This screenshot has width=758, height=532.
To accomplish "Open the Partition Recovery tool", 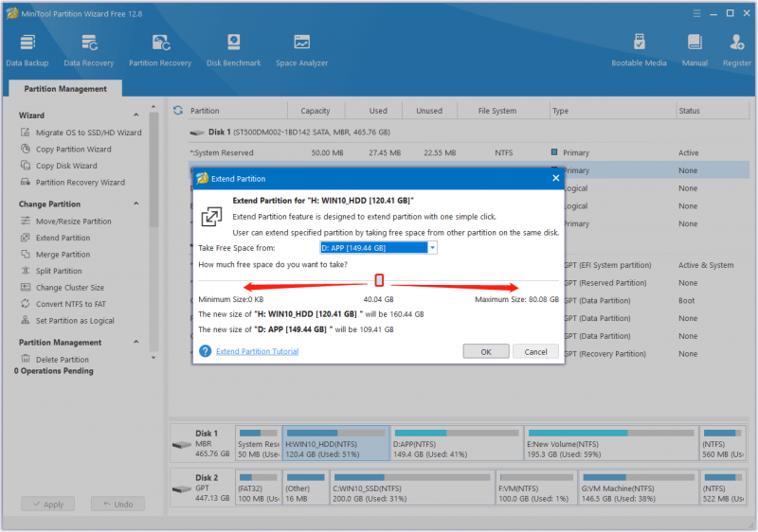I will tap(160, 50).
